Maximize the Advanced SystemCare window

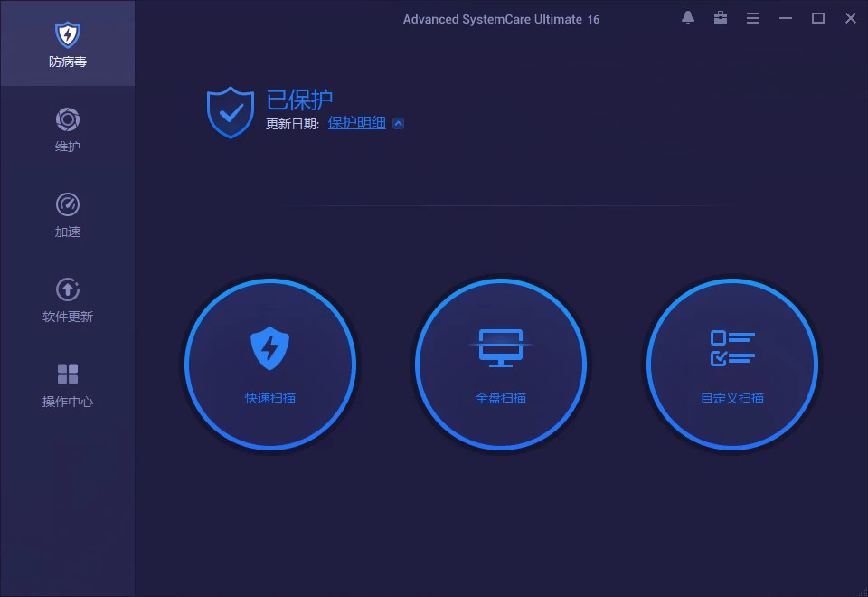(818, 18)
